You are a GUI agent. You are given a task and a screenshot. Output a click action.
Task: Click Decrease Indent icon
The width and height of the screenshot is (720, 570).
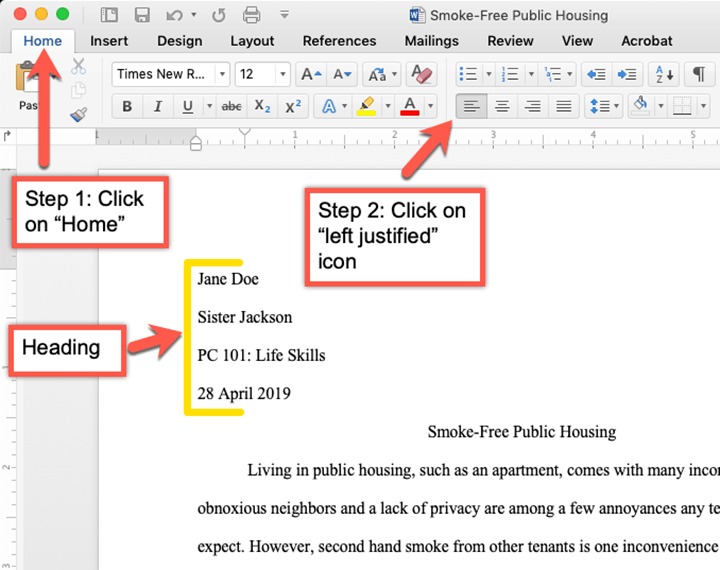click(596, 74)
